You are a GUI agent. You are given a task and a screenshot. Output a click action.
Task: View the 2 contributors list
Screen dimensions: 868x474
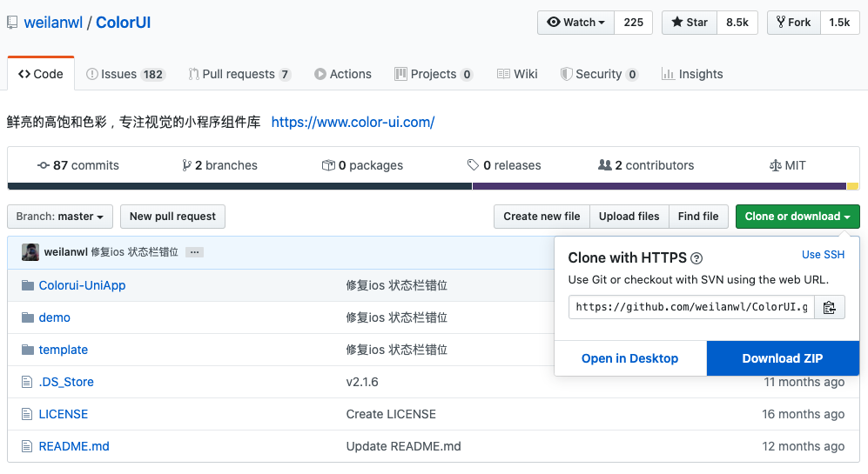tap(646, 165)
